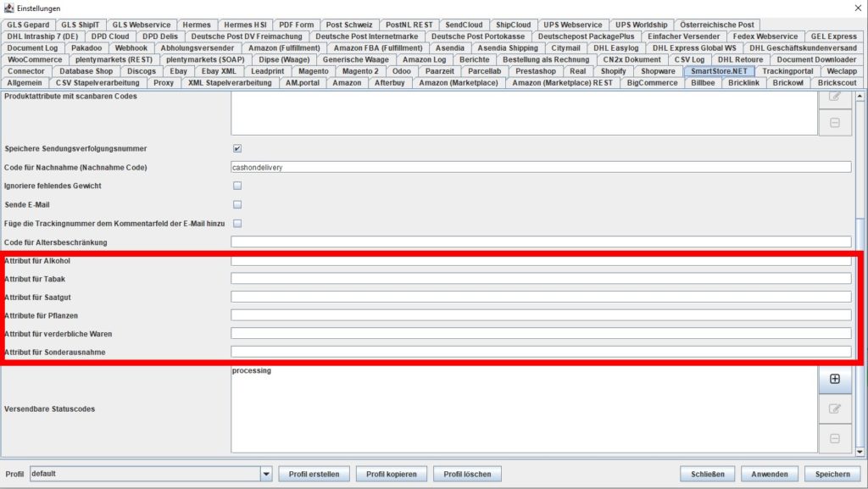Image resolution: width=868 pixels, height=489 pixels.
Task: Open the Allgemein tab
Action: [x=25, y=82]
